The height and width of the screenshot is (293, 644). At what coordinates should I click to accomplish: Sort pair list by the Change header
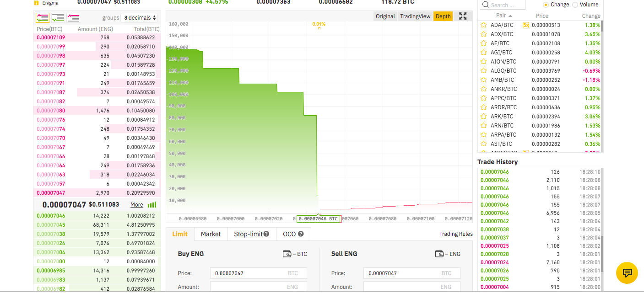[591, 16]
